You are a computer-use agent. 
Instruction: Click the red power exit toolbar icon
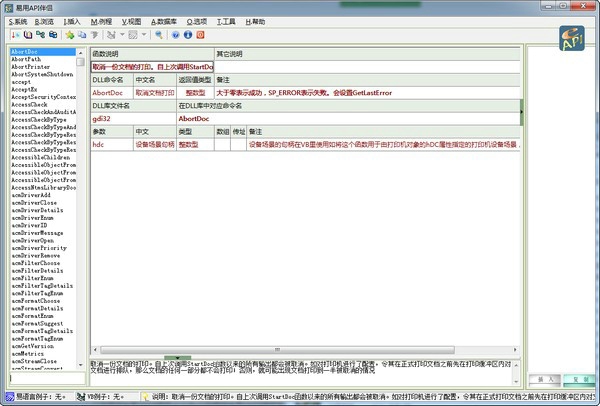[200, 34]
